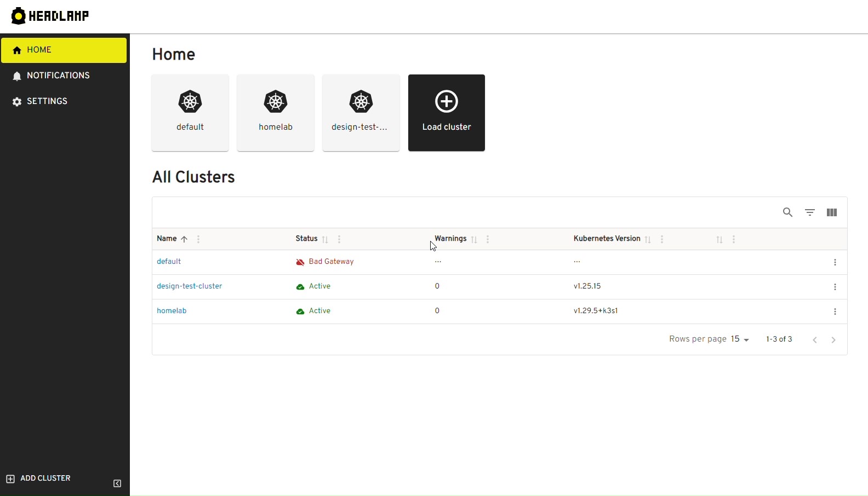Collapse the sidebar using the bottom arrow

[117, 483]
